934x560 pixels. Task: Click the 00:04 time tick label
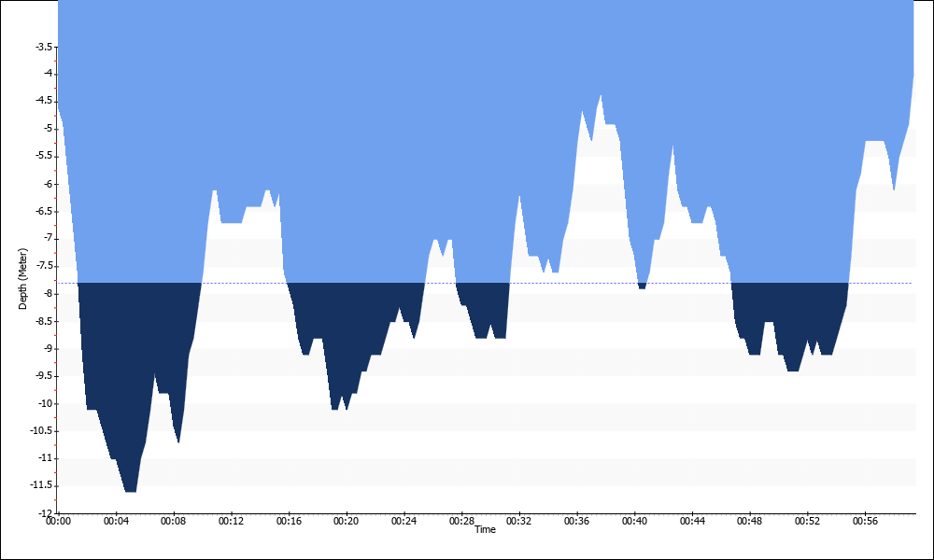point(116,521)
